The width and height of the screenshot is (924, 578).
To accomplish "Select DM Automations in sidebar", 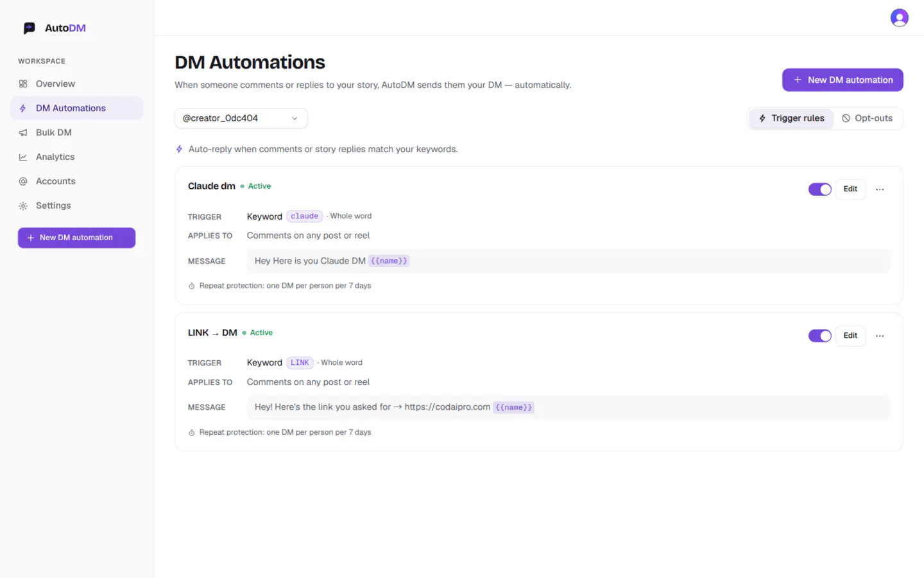I will (x=76, y=109).
